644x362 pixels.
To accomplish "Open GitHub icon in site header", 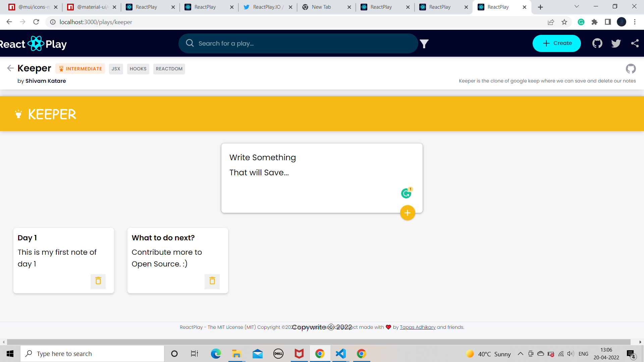I will 597,43.
